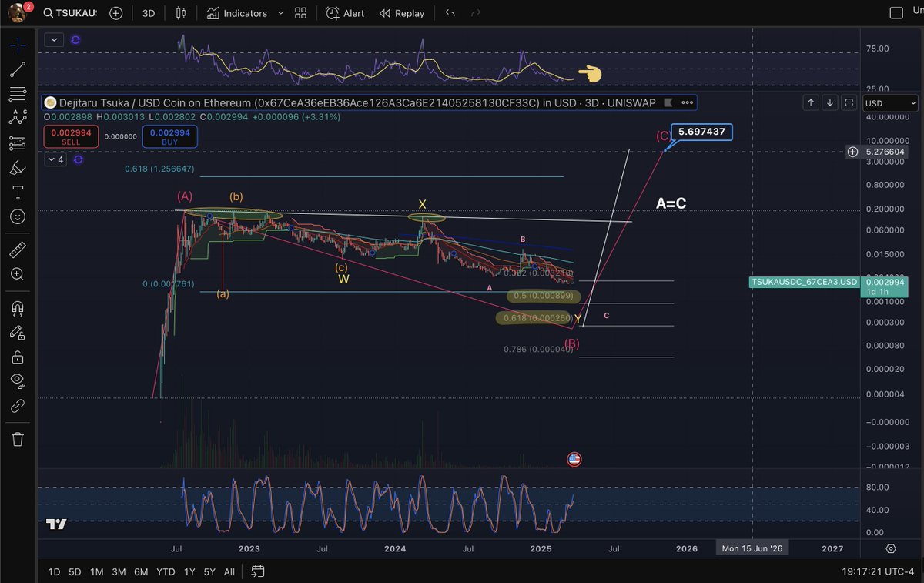Open chart settings gear by time axis

click(x=891, y=548)
